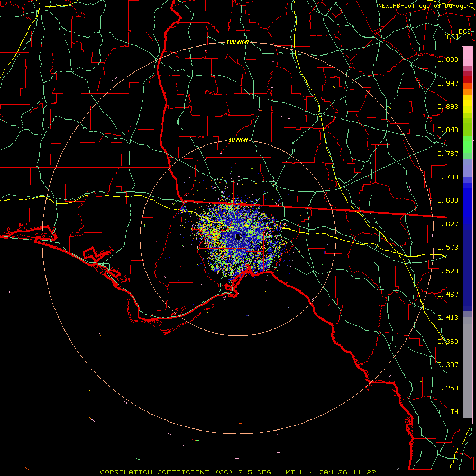Select the periwinkle color bar segment

[x=467, y=168]
